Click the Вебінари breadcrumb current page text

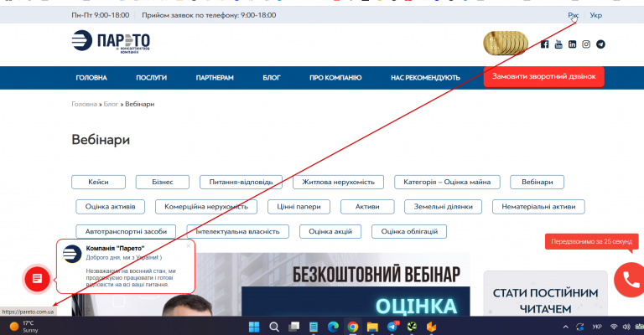pyautogui.click(x=140, y=104)
